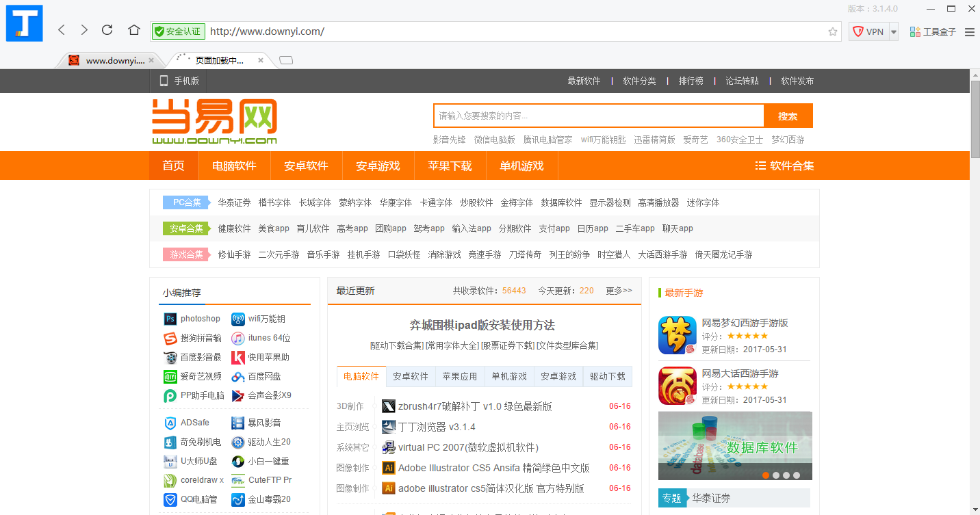The image size is (980, 515).
Task: Open 工具盒子 toolbox
Action: point(932,32)
